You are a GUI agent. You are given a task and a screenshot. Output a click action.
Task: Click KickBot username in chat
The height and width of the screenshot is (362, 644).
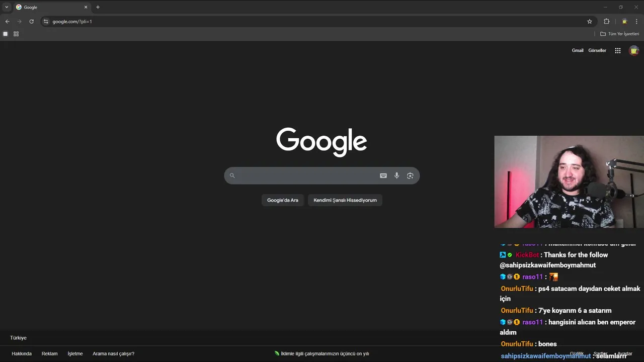(x=527, y=255)
